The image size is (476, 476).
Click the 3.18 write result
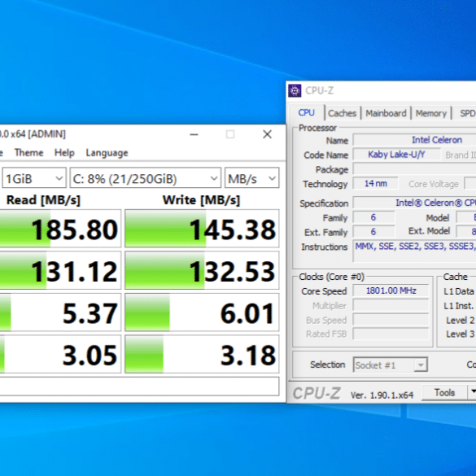(202, 354)
